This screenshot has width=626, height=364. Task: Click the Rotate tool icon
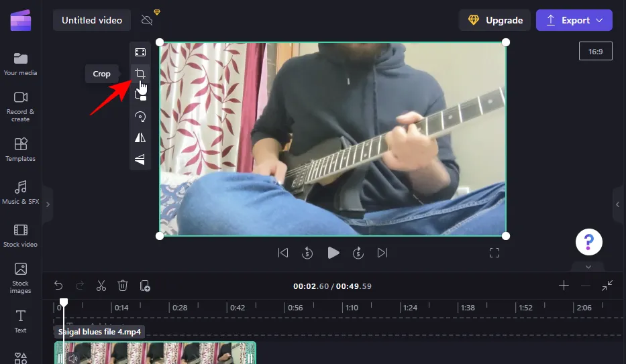coord(140,117)
